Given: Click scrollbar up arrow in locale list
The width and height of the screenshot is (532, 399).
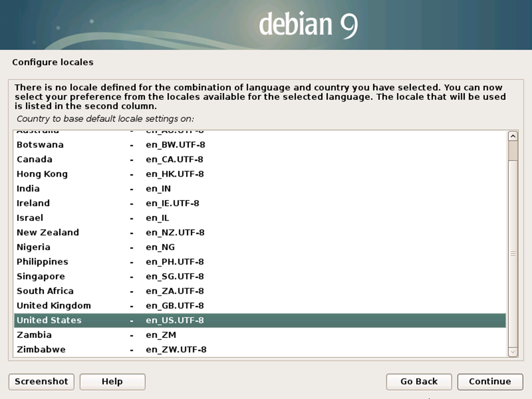Looking at the screenshot, I should [513, 136].
